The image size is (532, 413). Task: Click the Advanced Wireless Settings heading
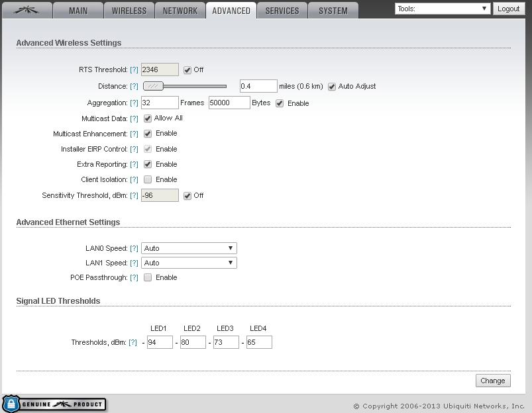[69, 43]
